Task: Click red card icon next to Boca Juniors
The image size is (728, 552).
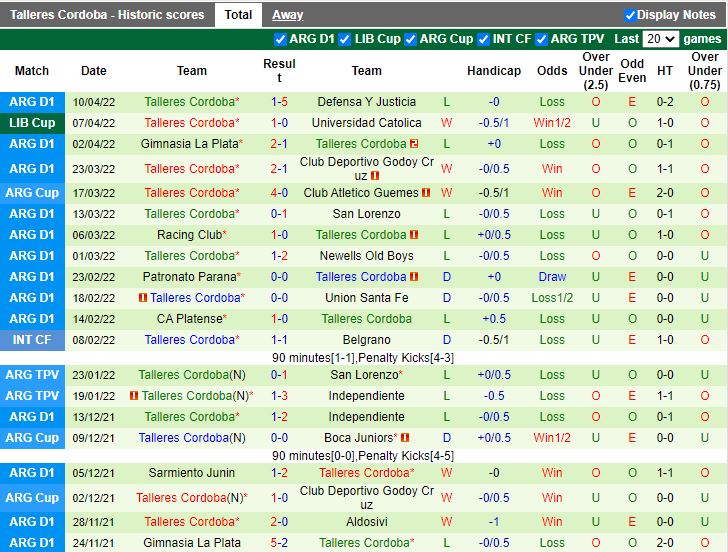Action: [x=406, y=438]
